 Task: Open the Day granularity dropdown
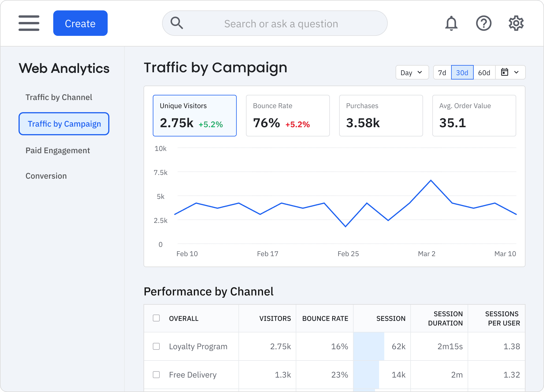pos(412,72)
